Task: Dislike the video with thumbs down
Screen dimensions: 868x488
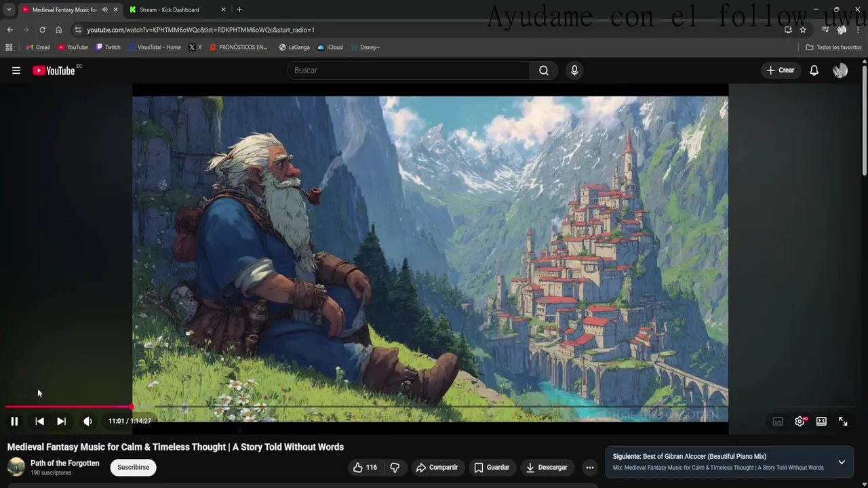Action: point(395,468)
